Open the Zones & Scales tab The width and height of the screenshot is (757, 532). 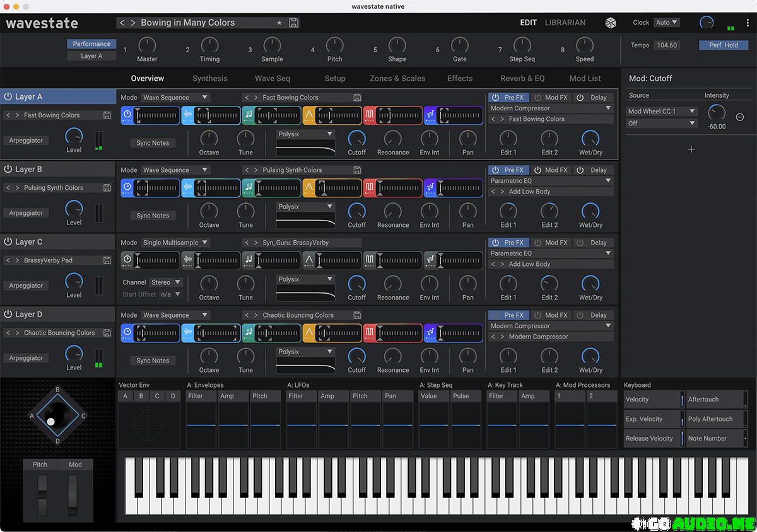coord(397,79)
